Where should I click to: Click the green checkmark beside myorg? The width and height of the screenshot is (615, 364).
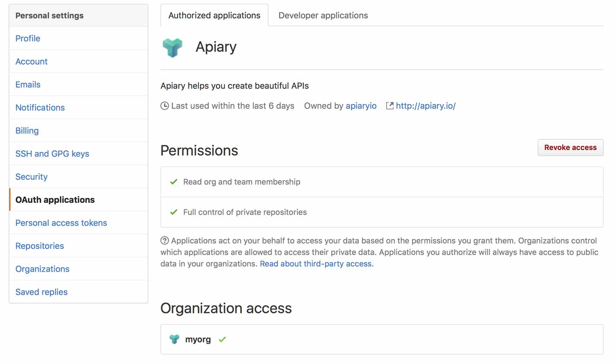(222, 339)
